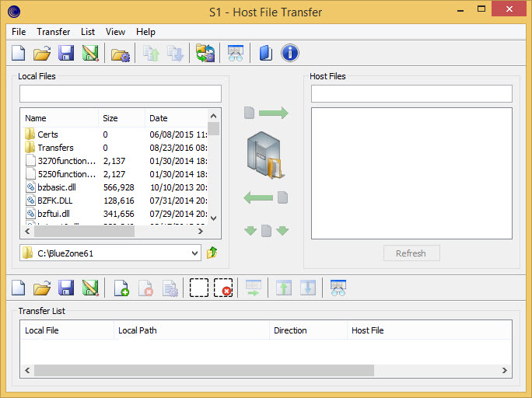Click the disabled Receive from host toolbar icon
This screenshot has height=398, width=532.
(176, 54)
